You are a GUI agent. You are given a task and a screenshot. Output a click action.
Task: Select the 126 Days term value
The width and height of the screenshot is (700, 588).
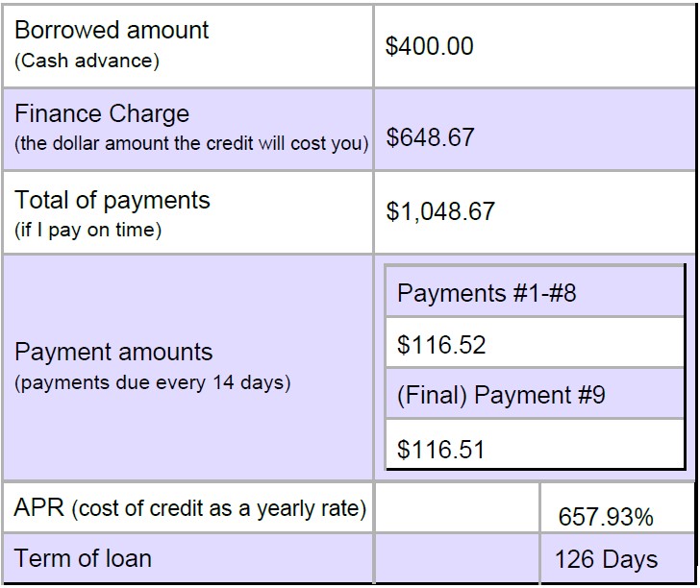[x=606, y=559]
